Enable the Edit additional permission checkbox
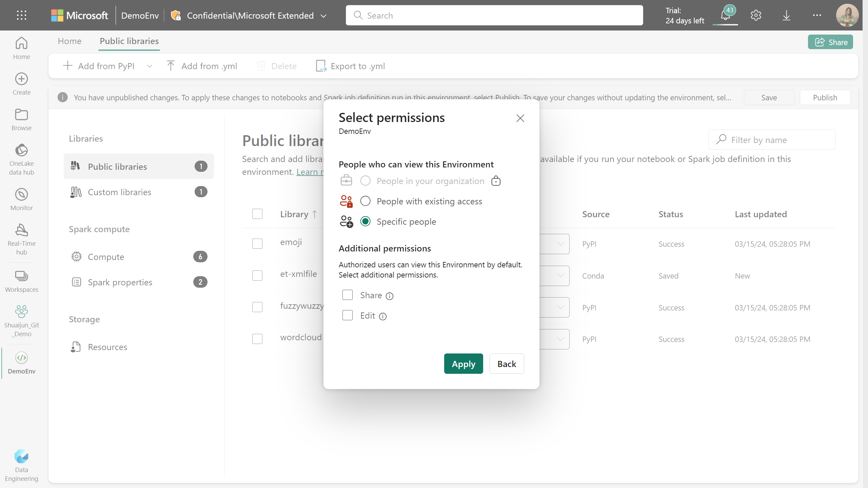Screen dimensions: 868x488 click(x=348, y=315)
